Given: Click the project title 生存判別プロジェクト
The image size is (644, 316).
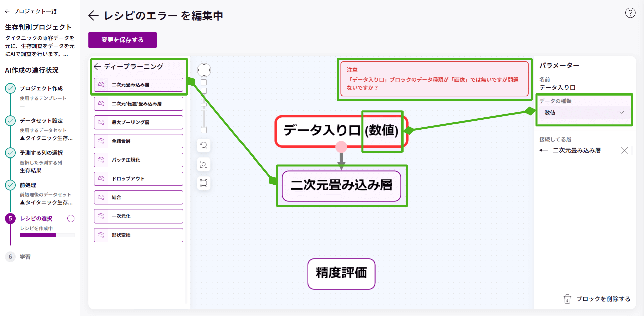Looking at the screenshot, I should 39,27.
